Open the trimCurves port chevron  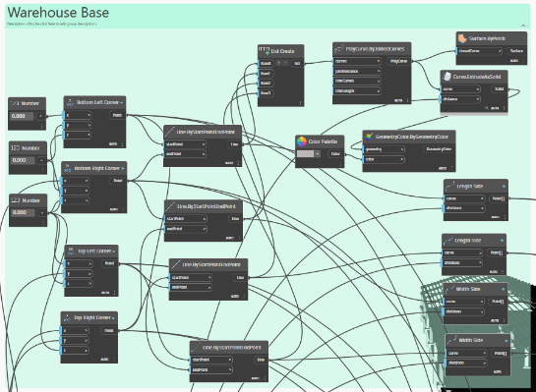378,81
